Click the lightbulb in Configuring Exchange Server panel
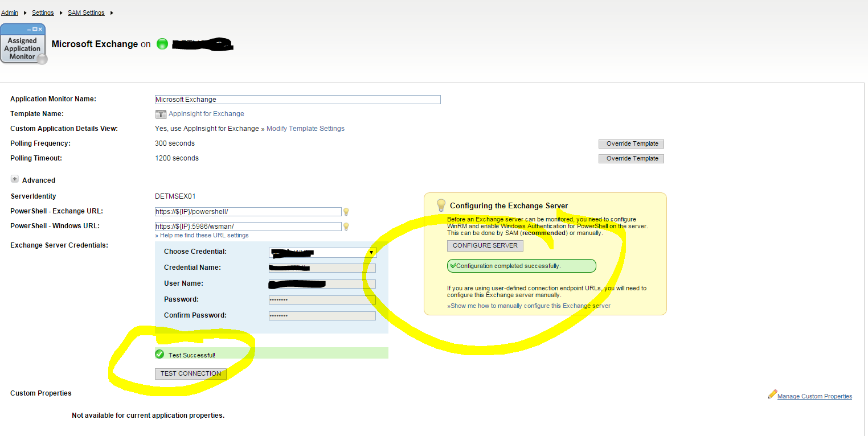 441,204
